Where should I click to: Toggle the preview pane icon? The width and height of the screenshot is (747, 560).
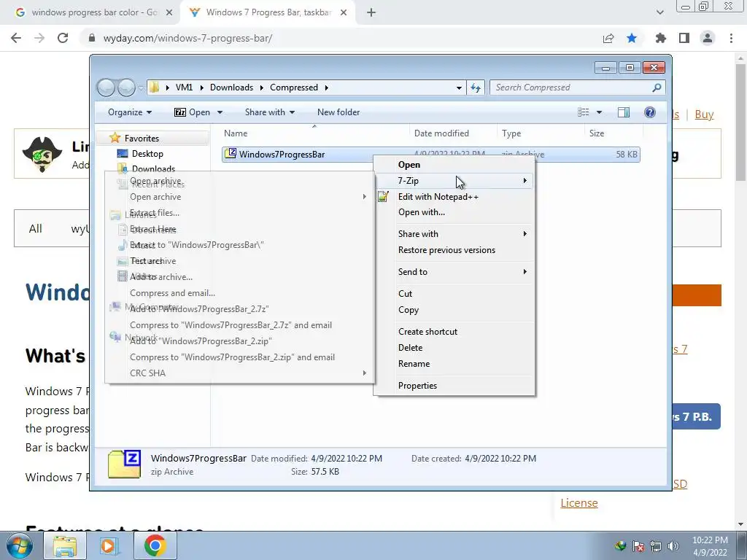[x=623, y=112]
